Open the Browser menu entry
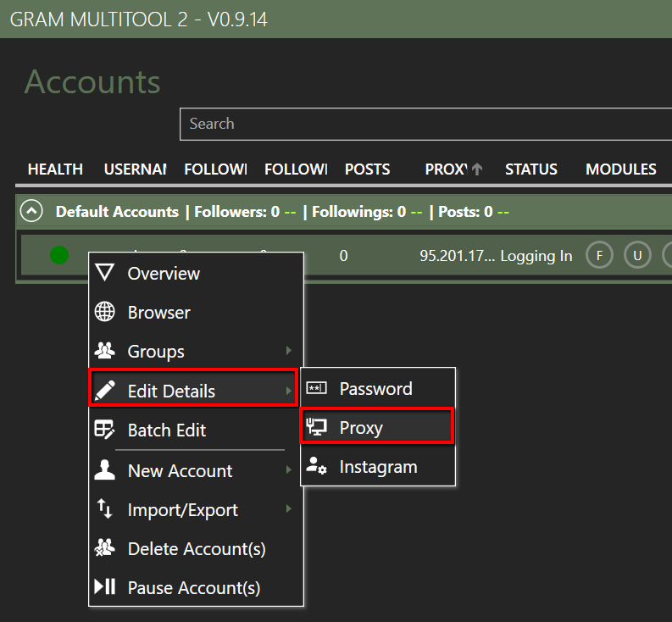 point(196,313)
